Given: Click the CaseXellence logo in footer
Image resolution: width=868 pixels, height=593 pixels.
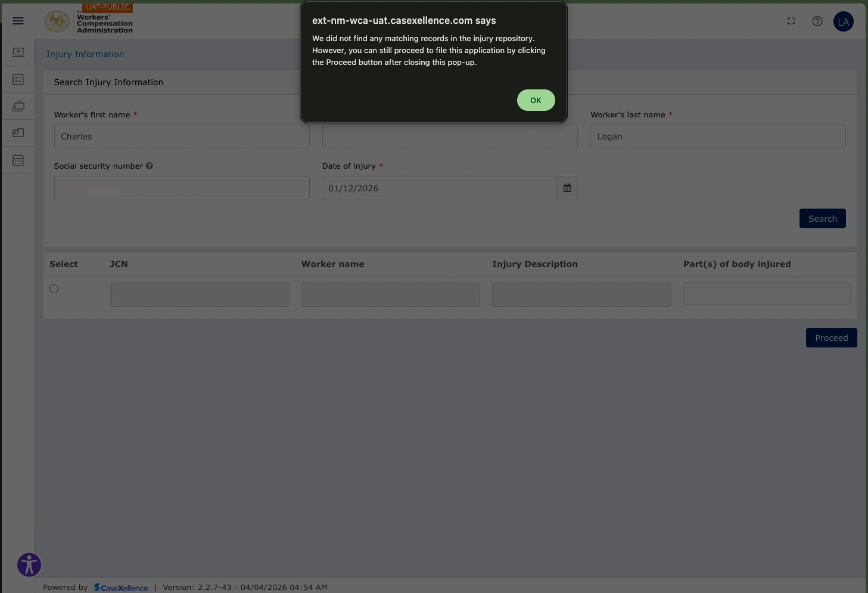Looking at the screenshot, I should (121, 588).
